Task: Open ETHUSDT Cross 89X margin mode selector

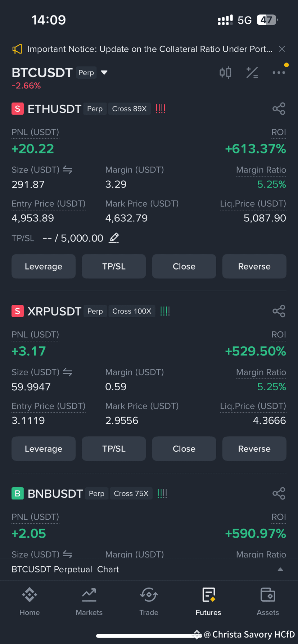Action: 129,109
